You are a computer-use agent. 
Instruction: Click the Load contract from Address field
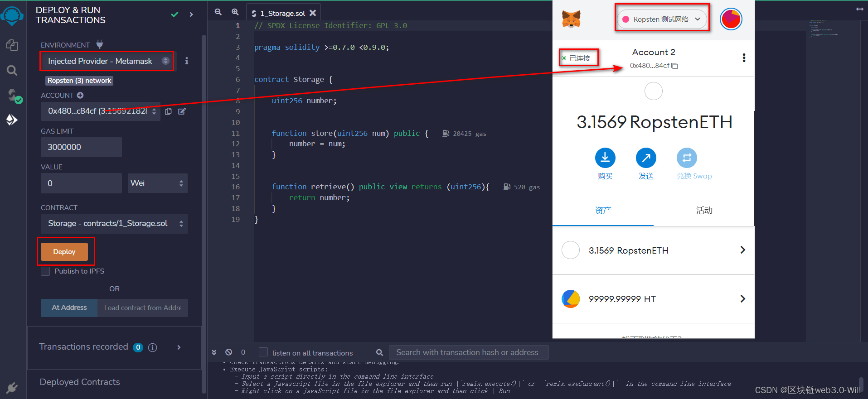143,308
